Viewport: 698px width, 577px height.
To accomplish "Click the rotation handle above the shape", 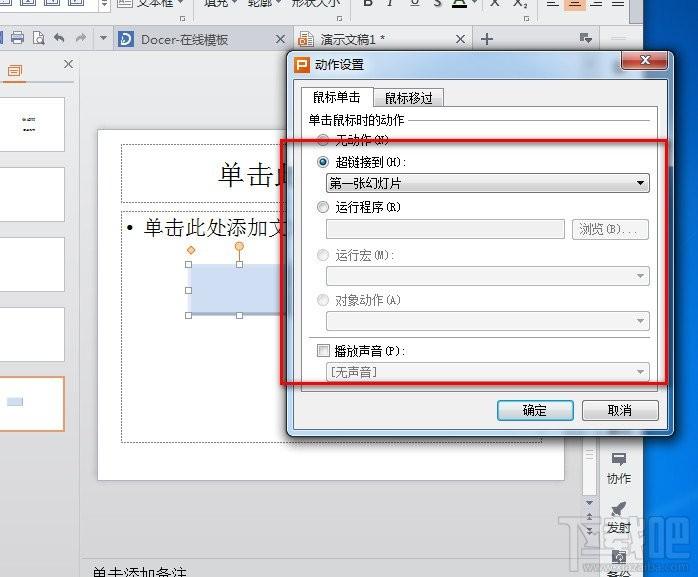I will [239, 246].
